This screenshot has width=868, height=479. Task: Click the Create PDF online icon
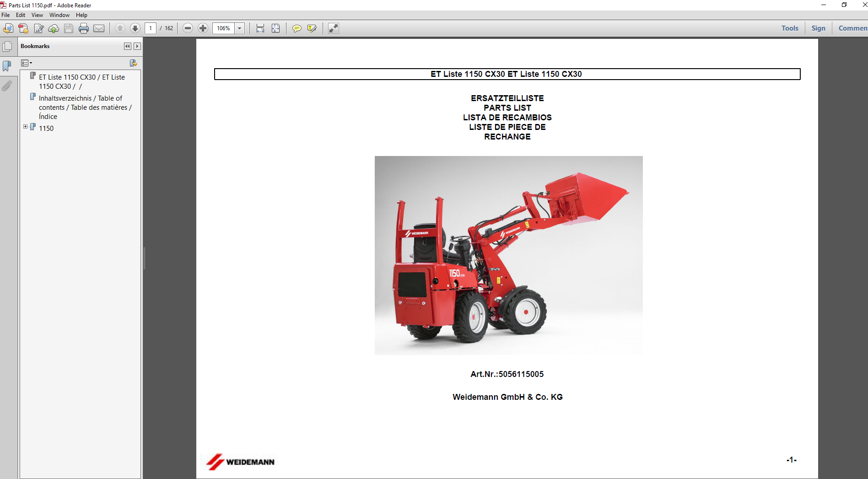click(23, 28)
